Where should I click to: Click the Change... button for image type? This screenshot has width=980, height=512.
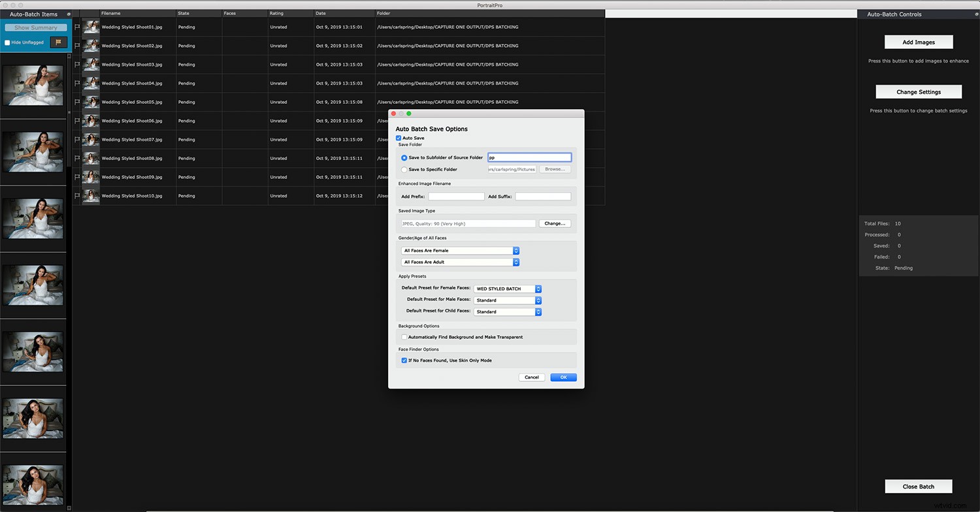[x=555, y=223]
